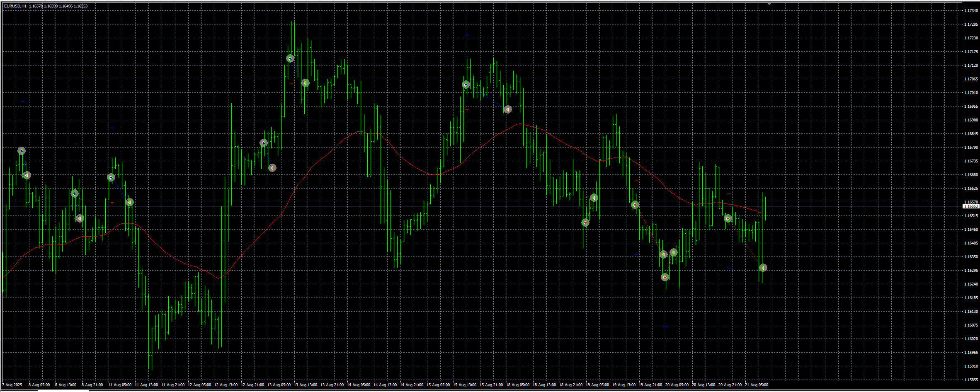The height and width of the screenshot is (392, 980).
Task: Select the buy entry marker near 1.17150 on 13 Aug
Action: (290, 58)
